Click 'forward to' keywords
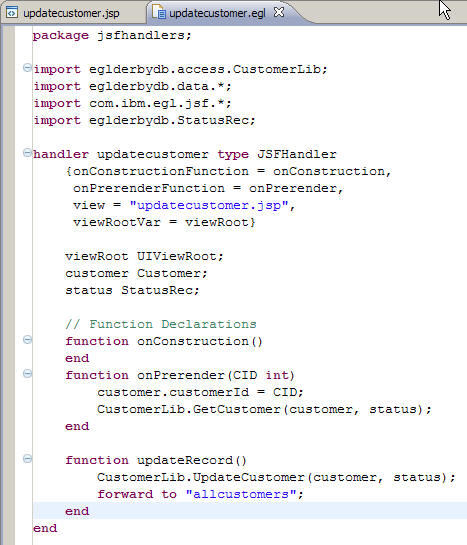 [x=137, y=495]
